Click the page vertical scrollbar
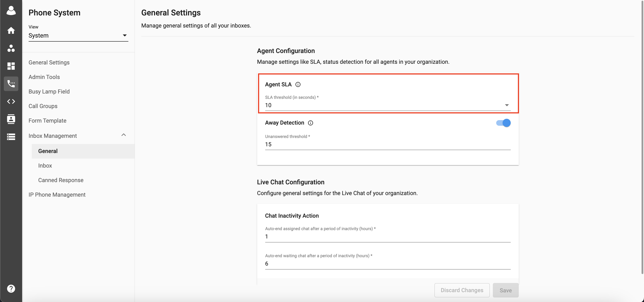Viewport: 644px width, 302px height. [642, 137]
